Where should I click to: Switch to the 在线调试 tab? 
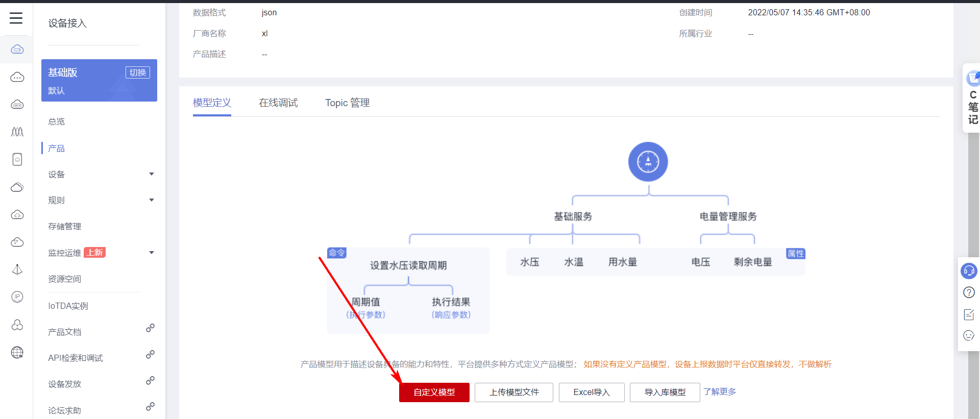278,103
